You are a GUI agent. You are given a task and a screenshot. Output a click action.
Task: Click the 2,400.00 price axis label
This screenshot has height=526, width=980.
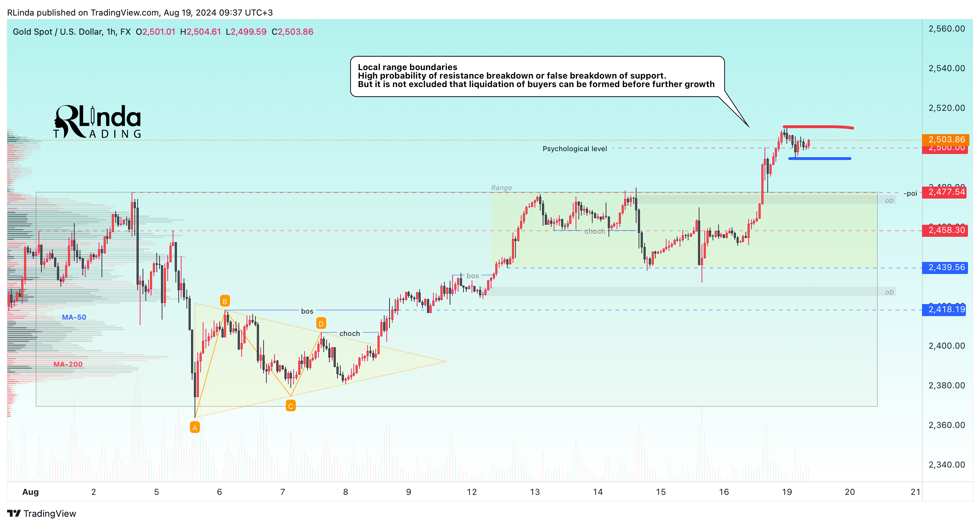click(x=946, y=345)
